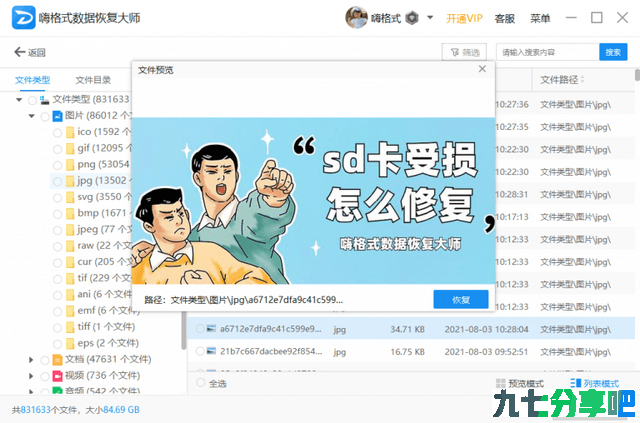The width and height of the screenshot is (640, 423).
Task: Focus the search content input field
Action: 547,52
